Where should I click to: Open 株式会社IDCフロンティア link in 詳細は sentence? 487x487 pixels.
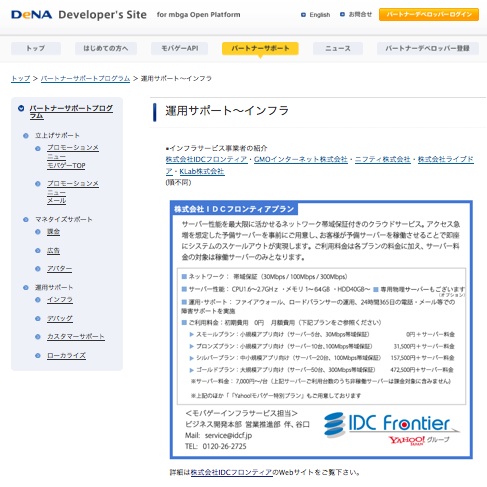tap(231, 472)
